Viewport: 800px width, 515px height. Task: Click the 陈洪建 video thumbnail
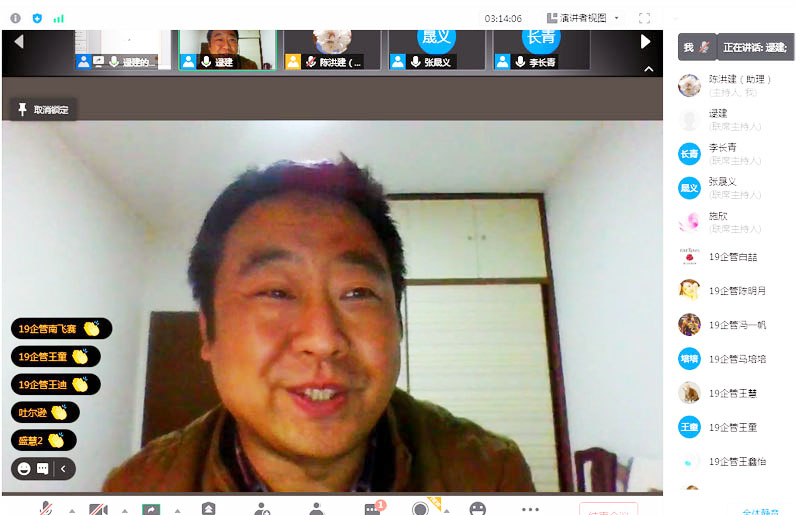pos(331,48)
